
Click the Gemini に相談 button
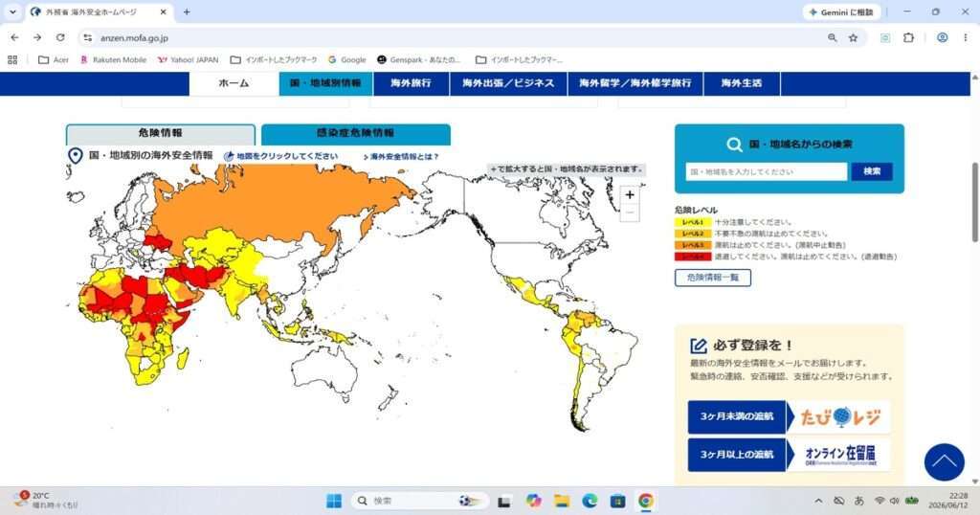tap(841, 11)
